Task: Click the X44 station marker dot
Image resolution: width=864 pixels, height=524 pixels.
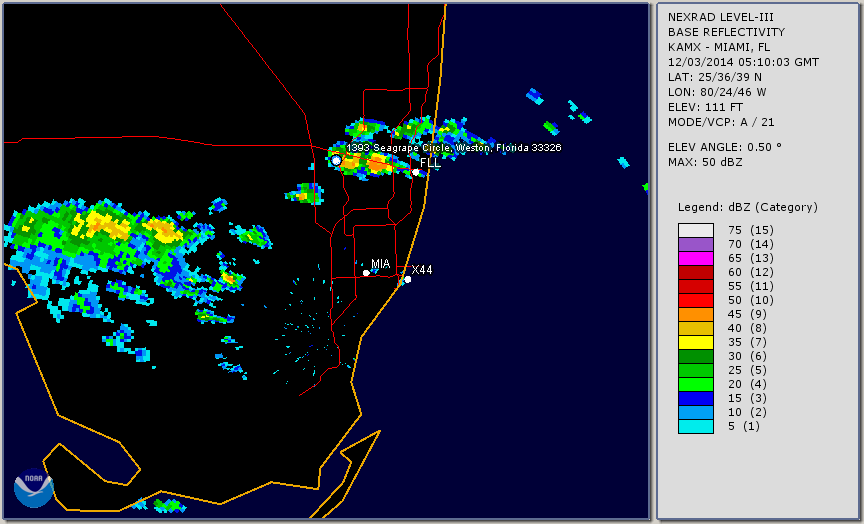Action: click(408, 279)
